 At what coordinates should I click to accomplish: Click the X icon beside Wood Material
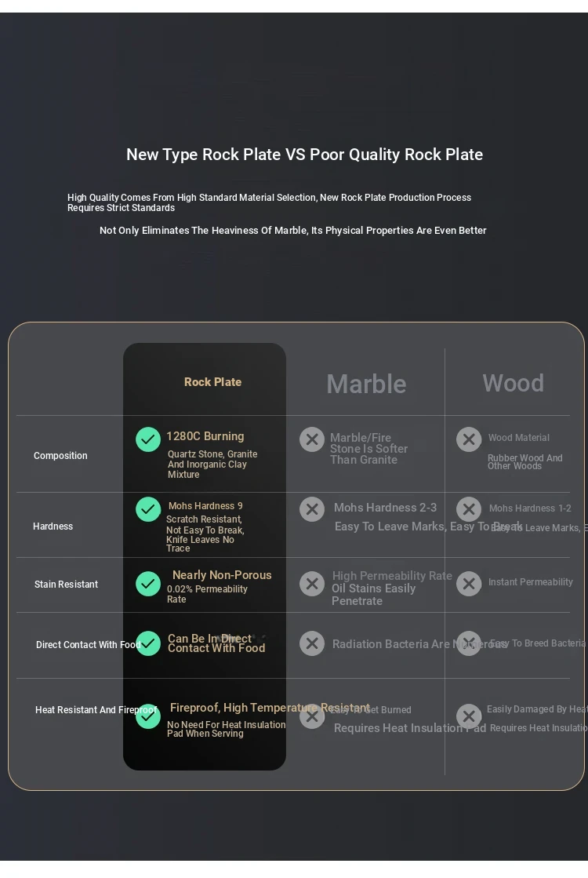469,439
